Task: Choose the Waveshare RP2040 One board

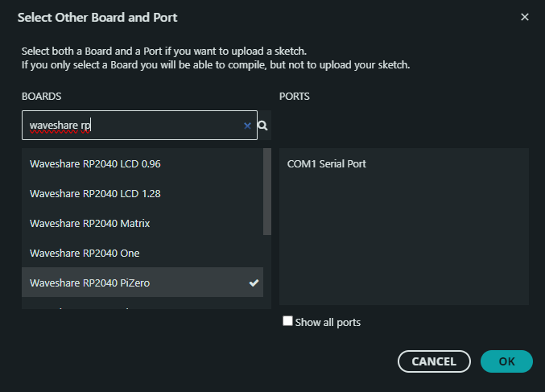Action: click(142, 254)
